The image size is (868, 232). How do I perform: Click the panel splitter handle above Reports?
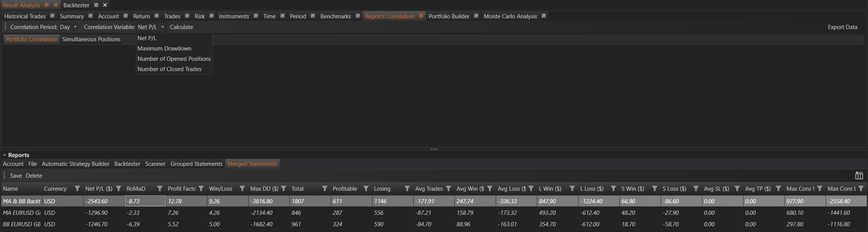[x=434, y=149]
